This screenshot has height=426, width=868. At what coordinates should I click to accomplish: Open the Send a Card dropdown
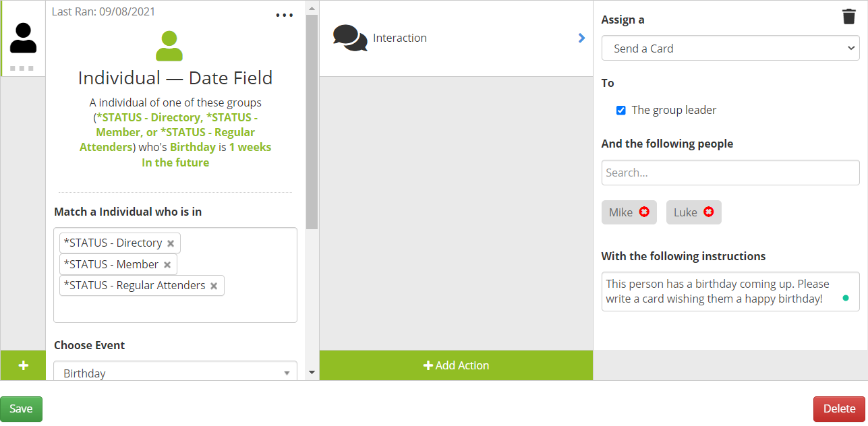[x=730, y=49]
